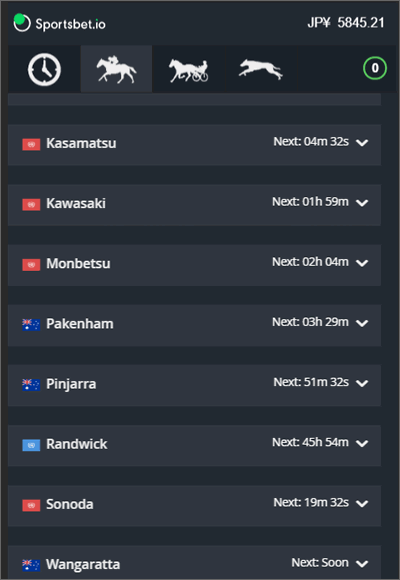400x580 pixels.
Task: Open the Pakenham meeting row
Action: point(194,325)
